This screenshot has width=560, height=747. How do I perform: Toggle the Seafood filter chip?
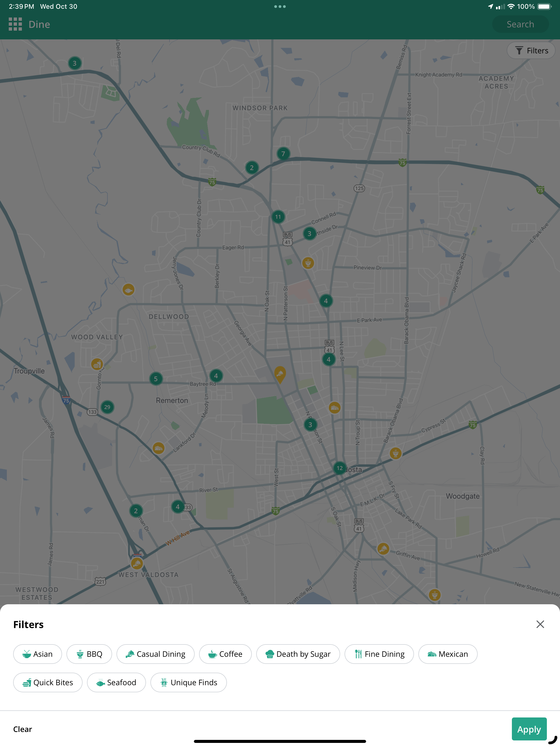(116, 682)
